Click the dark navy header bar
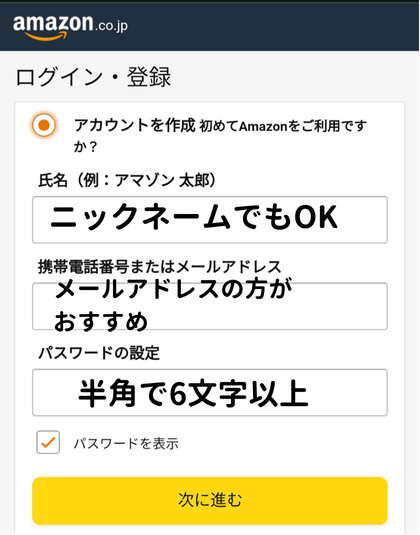This screenshot has width=420, height=535. pyautogui.click(x=210, y=27)
